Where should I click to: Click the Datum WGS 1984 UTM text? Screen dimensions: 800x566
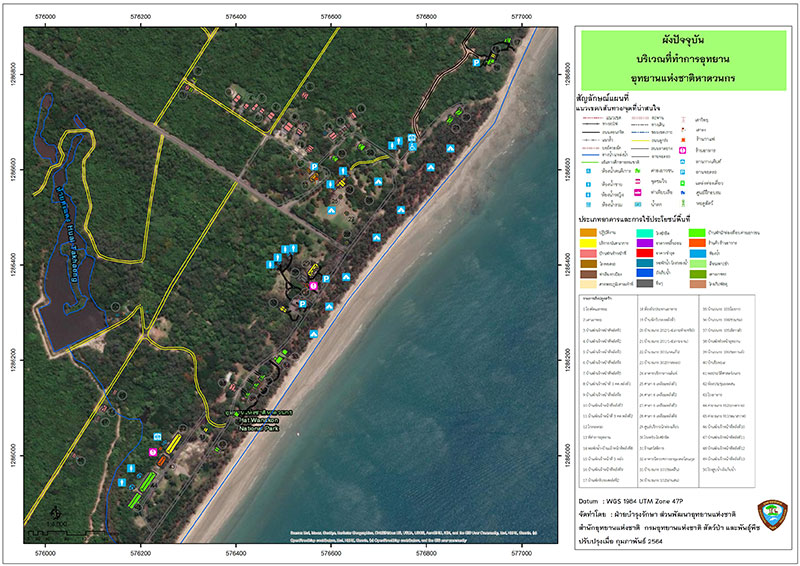coord(631,501)
